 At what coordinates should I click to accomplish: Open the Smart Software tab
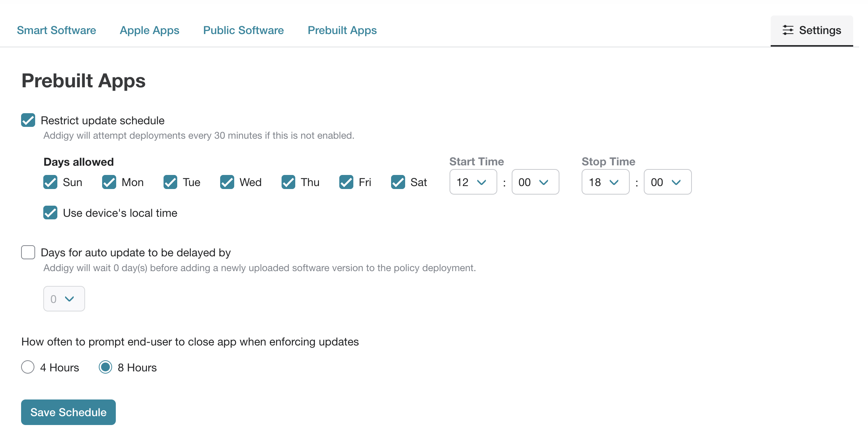tap(56, 30)
